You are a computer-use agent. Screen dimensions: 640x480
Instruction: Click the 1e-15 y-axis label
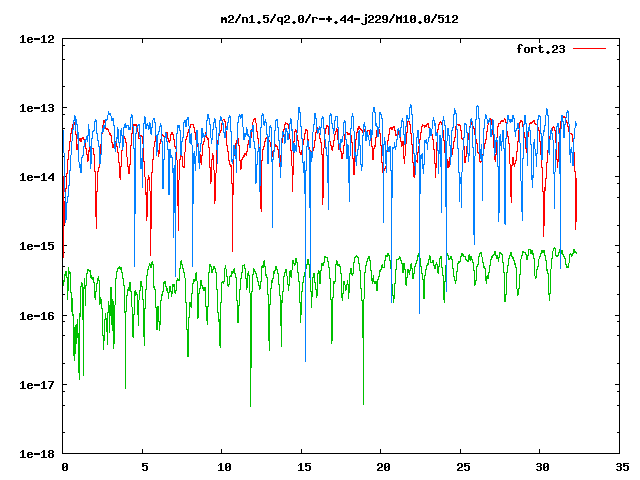tap(37, 246)
